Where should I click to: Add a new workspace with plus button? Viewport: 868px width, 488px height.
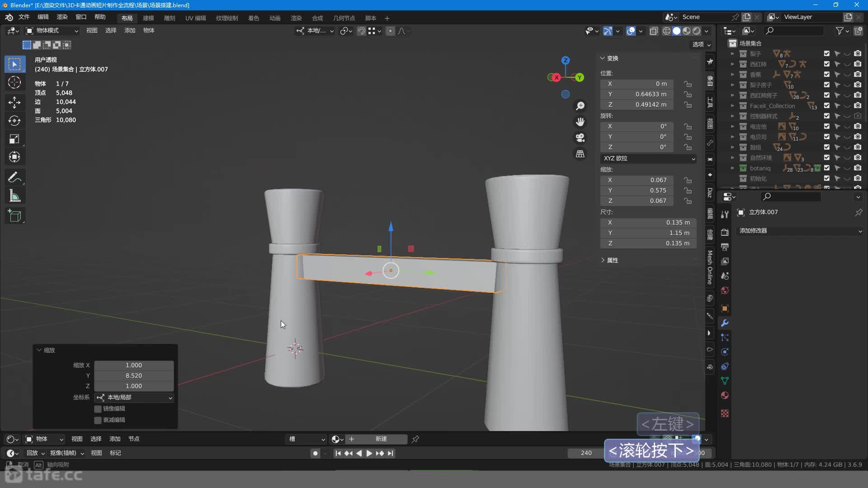tap(387, 18)
